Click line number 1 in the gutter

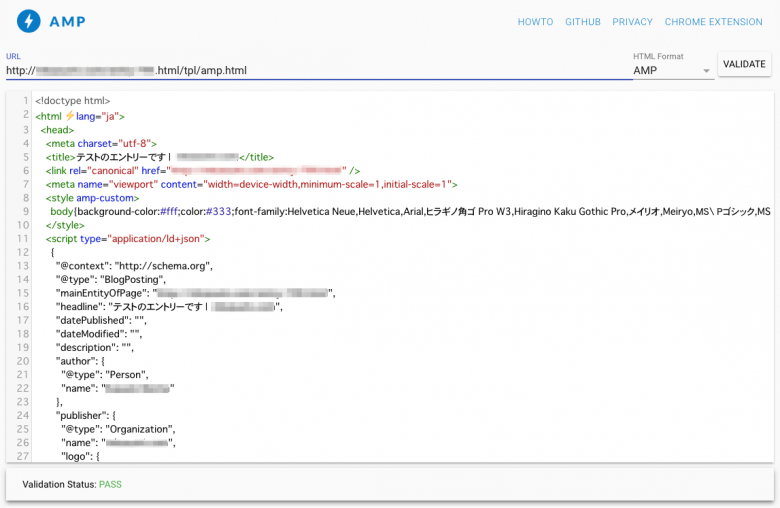(25, 101)
